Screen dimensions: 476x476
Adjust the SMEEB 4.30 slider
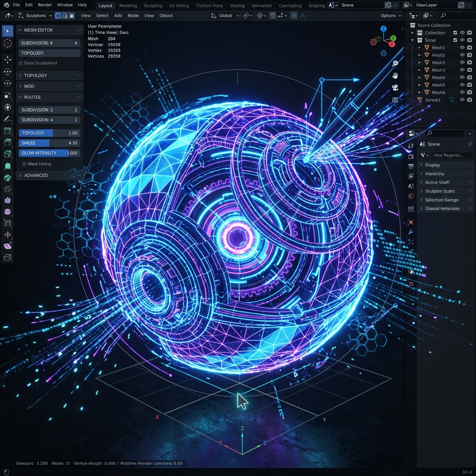point(49,143)
